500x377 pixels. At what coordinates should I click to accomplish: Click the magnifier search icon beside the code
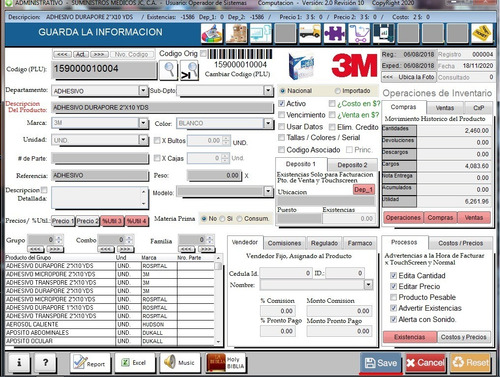[169, 70]
